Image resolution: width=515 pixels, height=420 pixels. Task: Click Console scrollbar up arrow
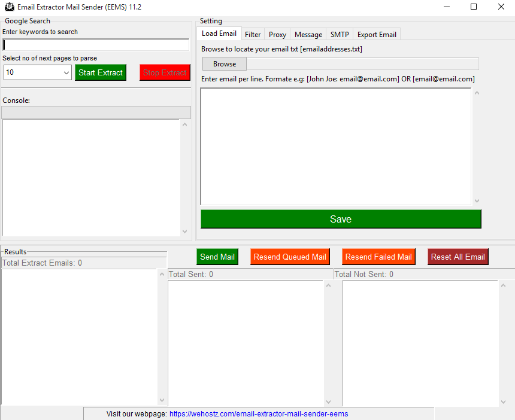pyautogui.click(x=185, y=124)
